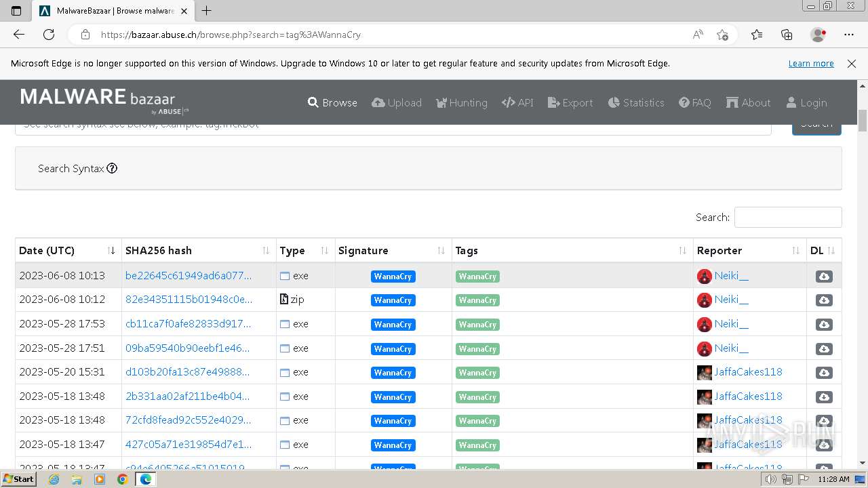
Task: Dismiss the Edge unsupported notification
Action: pyautogui.click(x=852, y=63)
